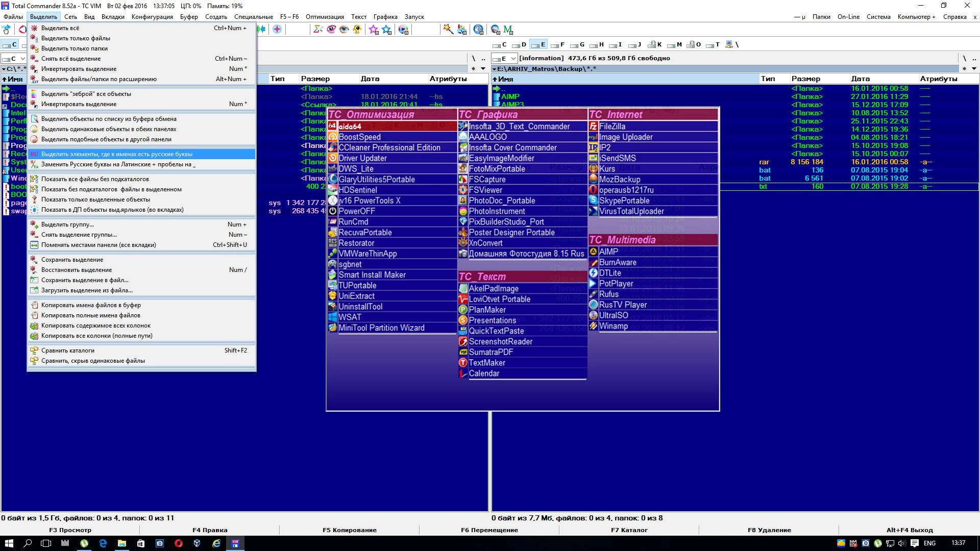The width and height of the screenshot is (980, 551).
Task: Sort right panel by 'Размер' column
Action: [x=819, y=79]
